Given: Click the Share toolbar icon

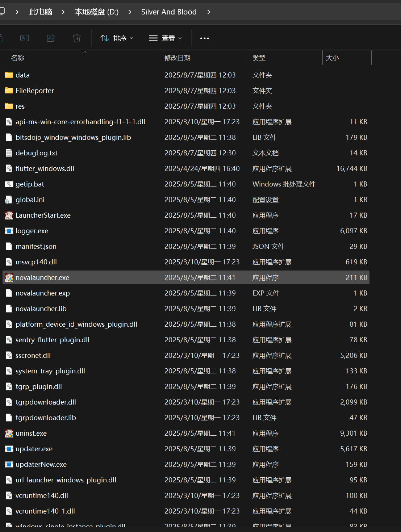Looking at the screenshot, I should click(x=51, y=38).
